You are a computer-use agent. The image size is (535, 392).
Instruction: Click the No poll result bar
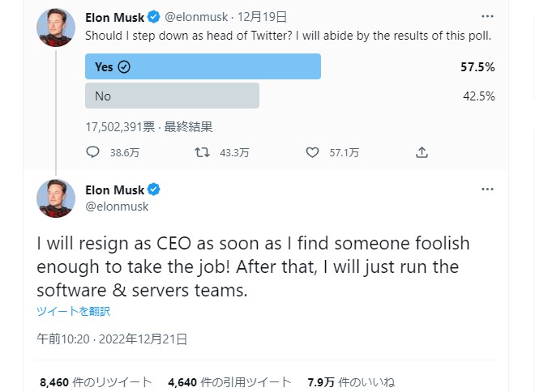172,96
